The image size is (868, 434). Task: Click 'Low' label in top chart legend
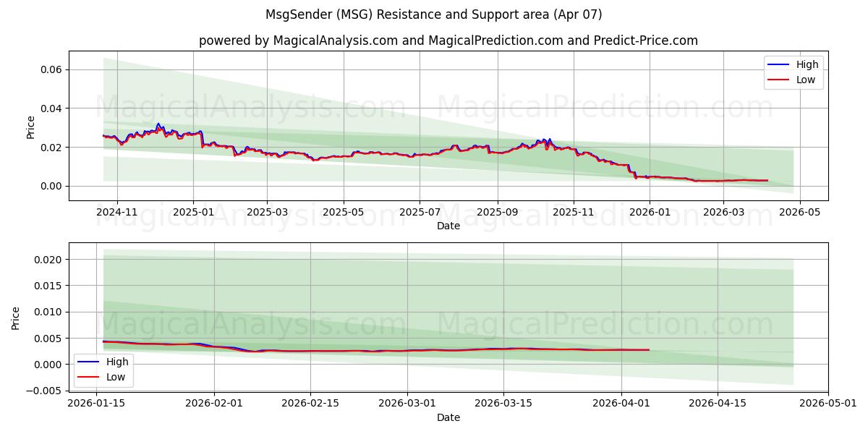[806, 80]
